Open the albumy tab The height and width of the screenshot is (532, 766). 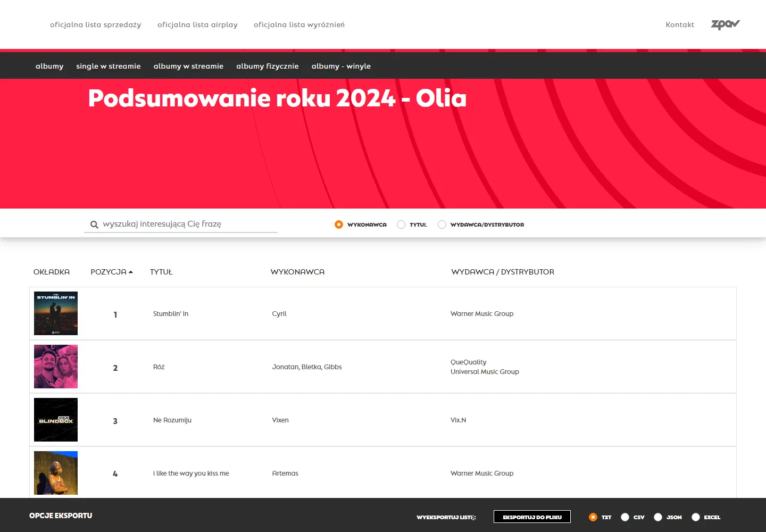click(49, 66)
